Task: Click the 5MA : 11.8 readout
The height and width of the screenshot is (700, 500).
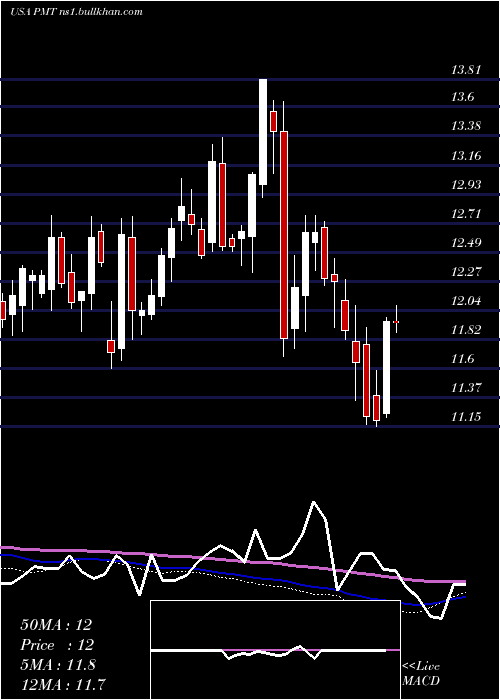Action: click(58, 665)
